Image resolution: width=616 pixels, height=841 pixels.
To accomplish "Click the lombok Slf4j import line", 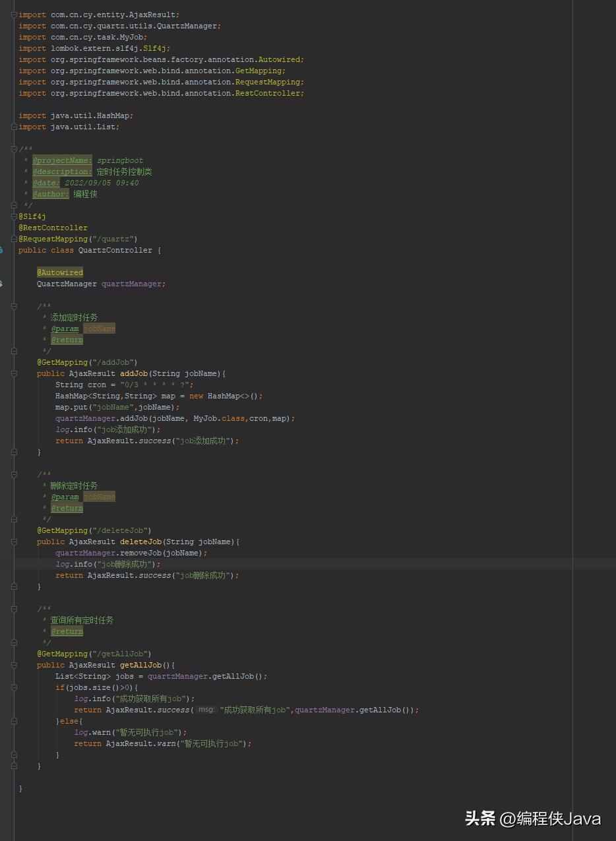I will (94, 48).
